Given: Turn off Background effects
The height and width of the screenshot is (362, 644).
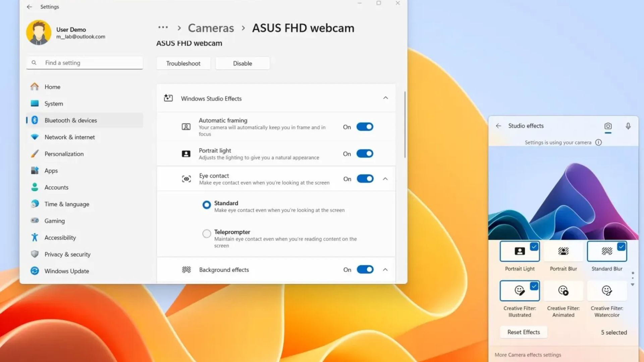Looking at the screenshot, I should point(365,269).
